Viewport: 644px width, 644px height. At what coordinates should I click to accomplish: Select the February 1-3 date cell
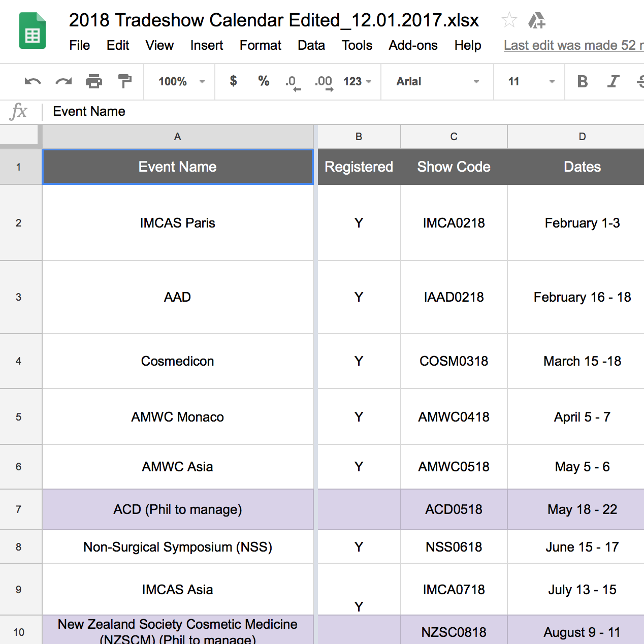(x=576, y=223)
